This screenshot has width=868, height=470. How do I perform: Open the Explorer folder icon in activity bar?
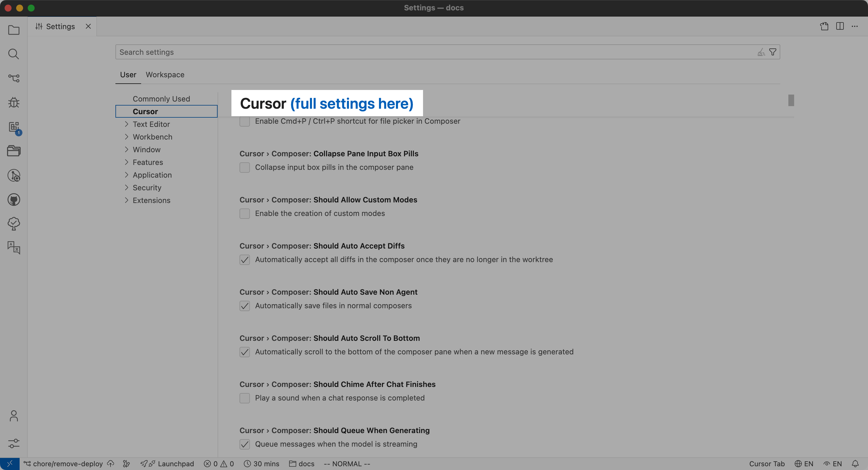(x=14, y=30)
